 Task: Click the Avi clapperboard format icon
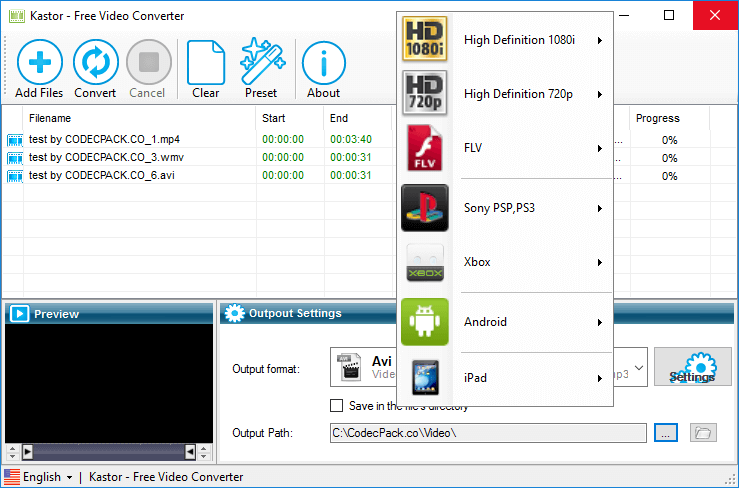[x=349, y=366]
